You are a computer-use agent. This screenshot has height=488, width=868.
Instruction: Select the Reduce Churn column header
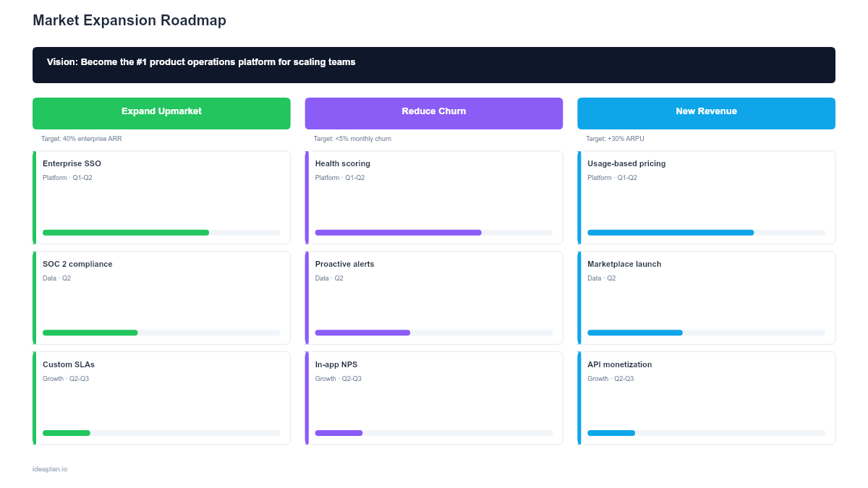tap(433, 113)
